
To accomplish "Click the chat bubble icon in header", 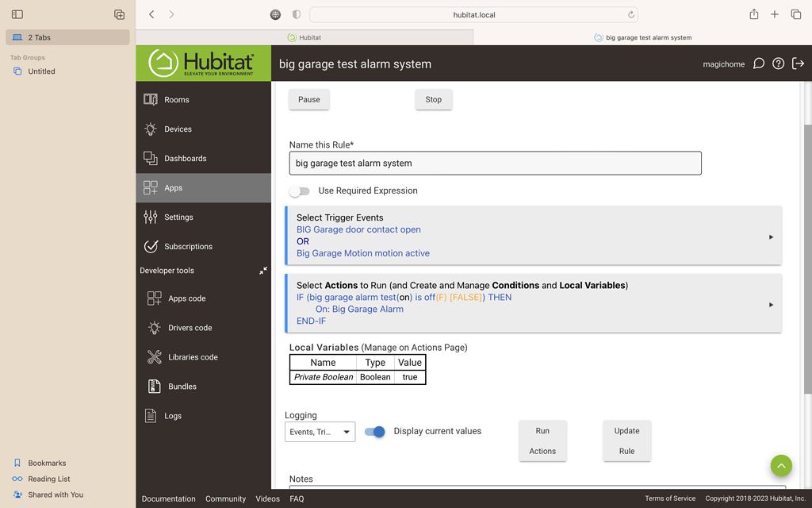I will (x=758, y=63).
